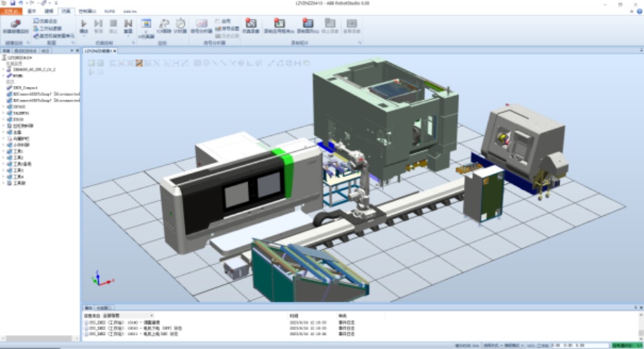
Task: Click the simulation Play button
Action: (x=84, y=25)
